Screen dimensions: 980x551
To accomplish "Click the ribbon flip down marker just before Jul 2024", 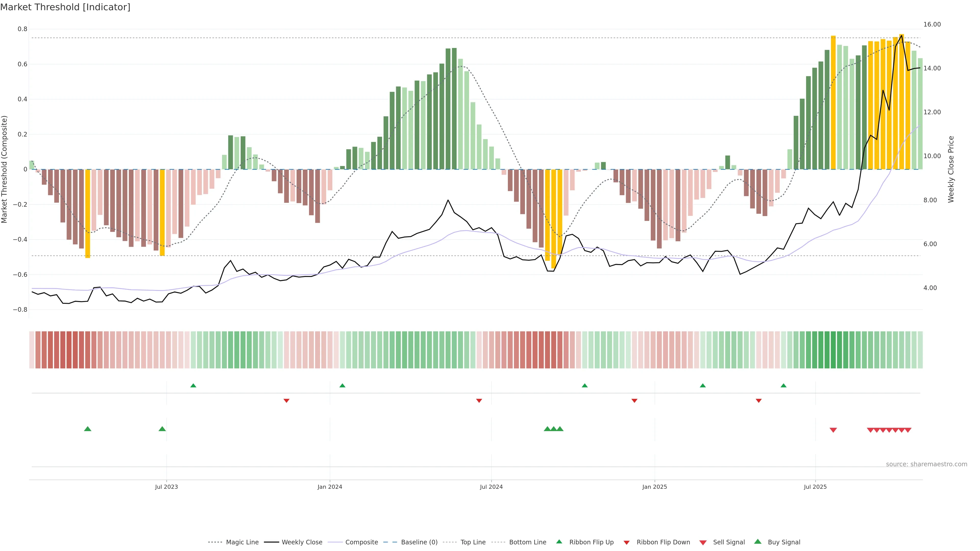I will pyautogui.click(x=479, y=401).
